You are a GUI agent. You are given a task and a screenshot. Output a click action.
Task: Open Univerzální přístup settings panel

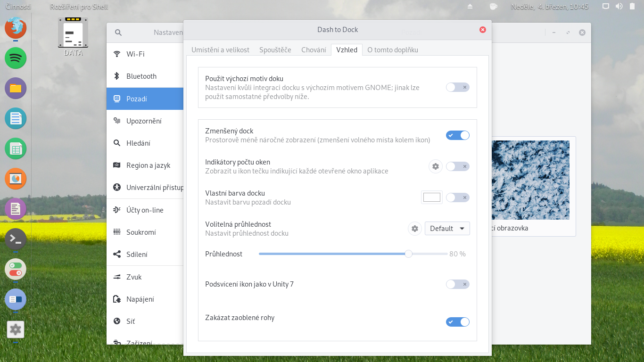pyautogui.click(x=145, y=188)
